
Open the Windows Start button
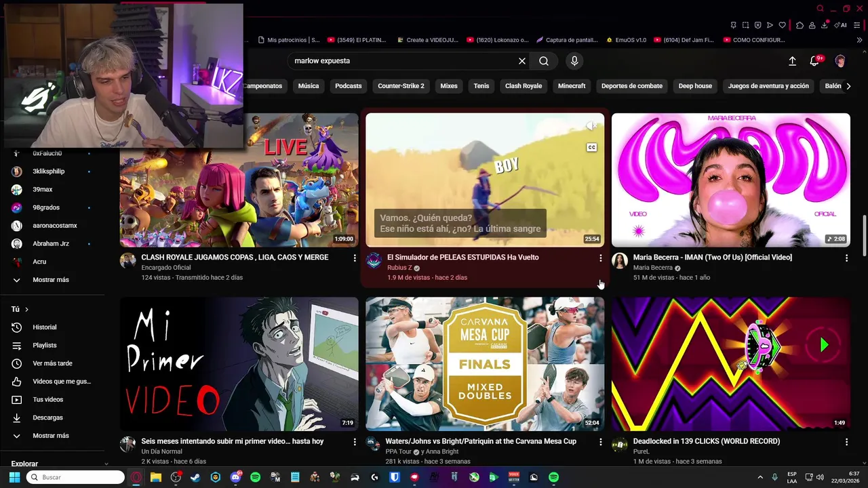click(14, 477)
